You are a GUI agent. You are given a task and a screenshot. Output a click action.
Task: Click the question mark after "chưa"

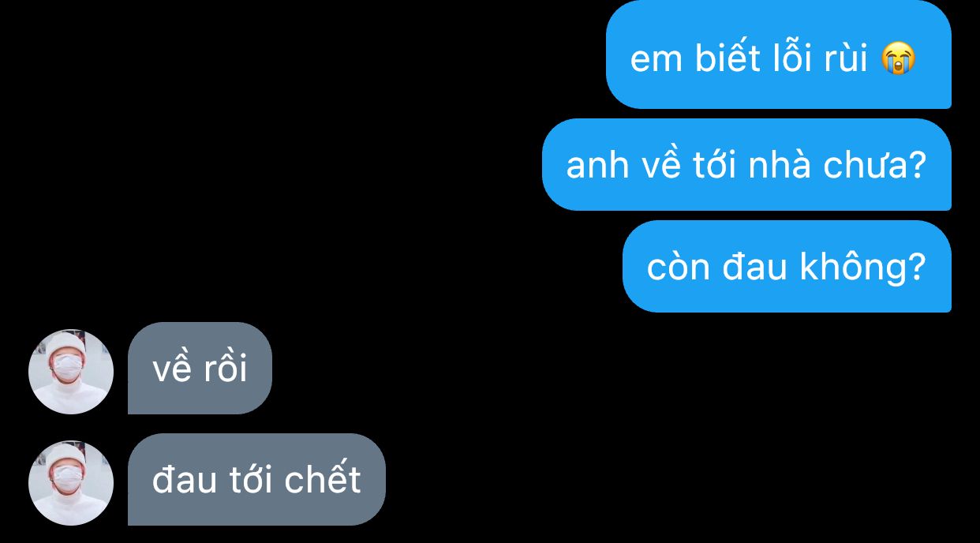916,165
